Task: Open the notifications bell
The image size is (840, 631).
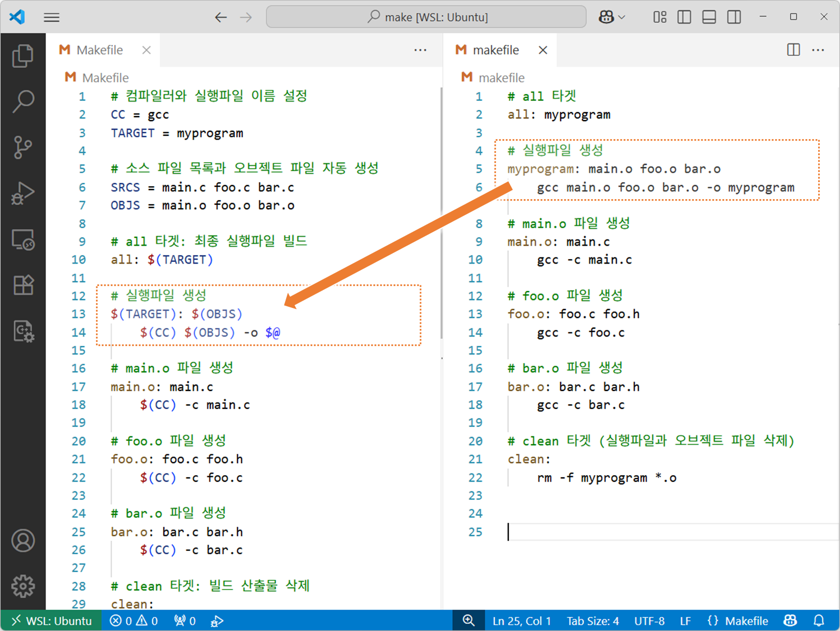Action: coord(819,620)
